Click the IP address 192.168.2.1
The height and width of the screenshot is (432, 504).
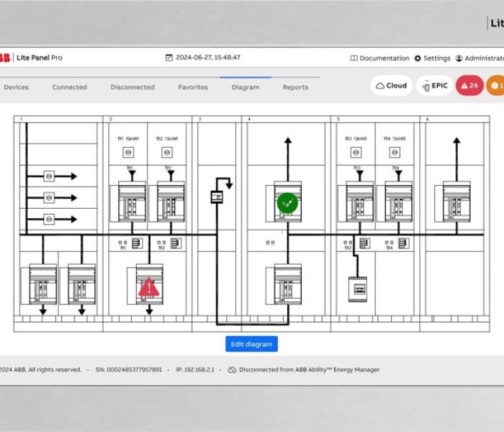[x=195, y=369]
